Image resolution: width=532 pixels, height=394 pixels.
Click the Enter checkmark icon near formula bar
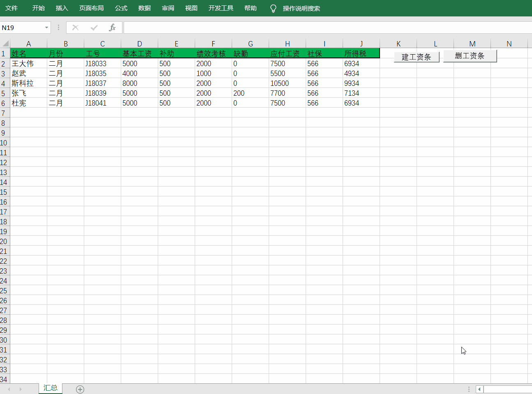click(x=94, y=28)
